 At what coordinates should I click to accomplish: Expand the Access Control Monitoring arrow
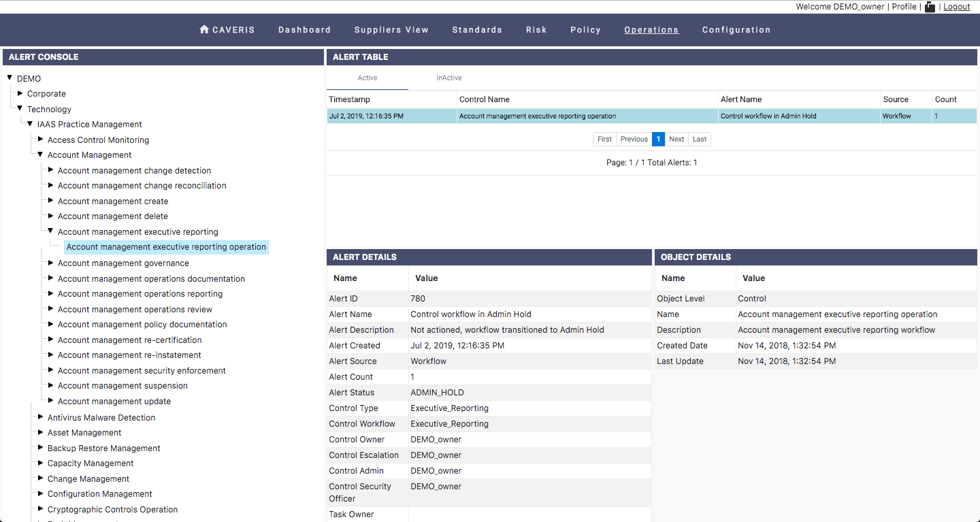click(40, 140)
